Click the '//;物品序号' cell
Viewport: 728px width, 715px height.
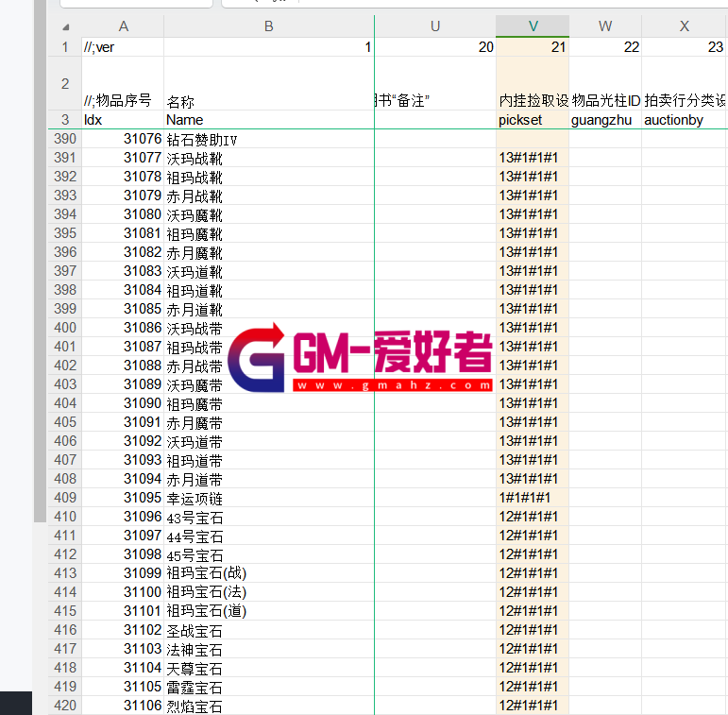123,83
